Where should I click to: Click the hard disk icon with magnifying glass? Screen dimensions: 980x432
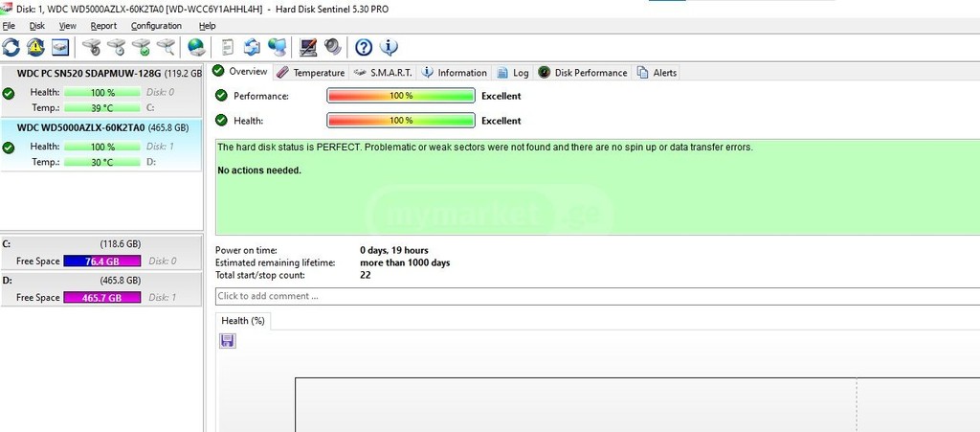tap(166, 47)
